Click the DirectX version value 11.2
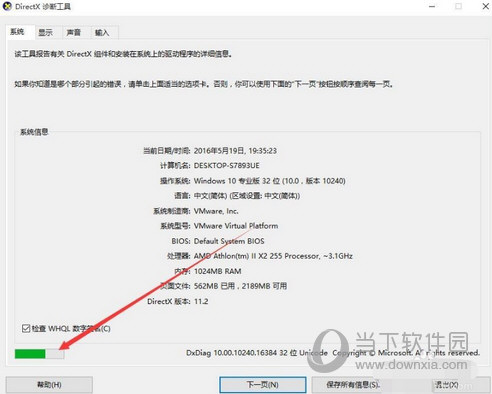Viewport: 492px width, 394px height. 201,301
